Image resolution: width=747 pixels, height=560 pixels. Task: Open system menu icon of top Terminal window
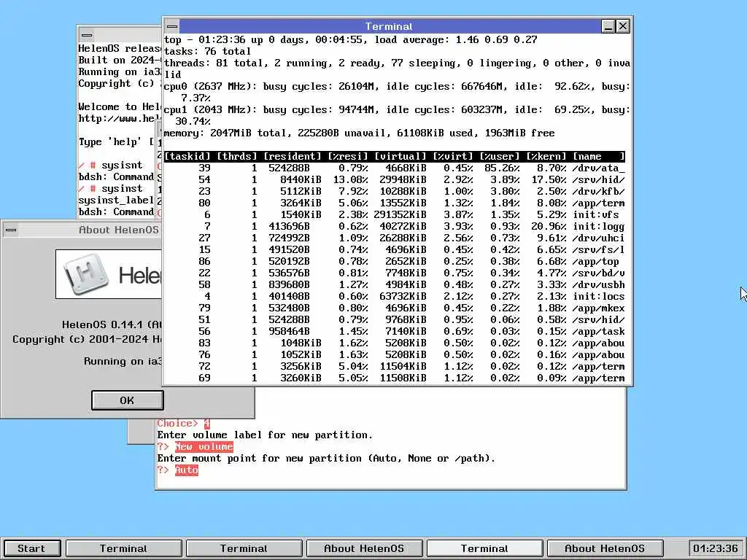172,26
